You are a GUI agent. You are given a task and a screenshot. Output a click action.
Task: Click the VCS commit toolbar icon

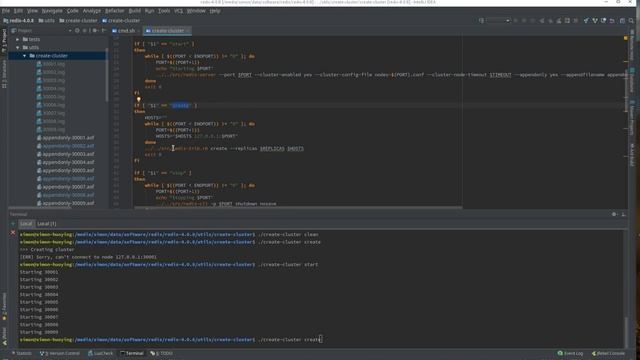595,20
